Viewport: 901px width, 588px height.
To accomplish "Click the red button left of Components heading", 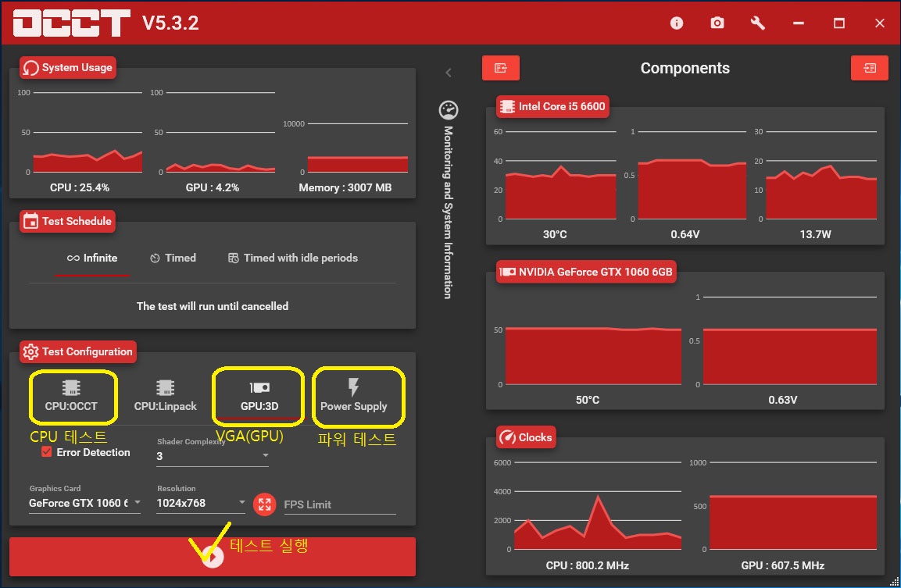I will click(500, 69).
